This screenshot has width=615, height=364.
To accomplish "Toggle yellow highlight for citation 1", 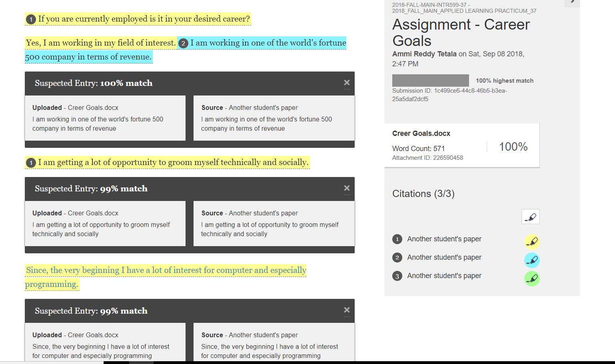I will click(x=532, y=241).
